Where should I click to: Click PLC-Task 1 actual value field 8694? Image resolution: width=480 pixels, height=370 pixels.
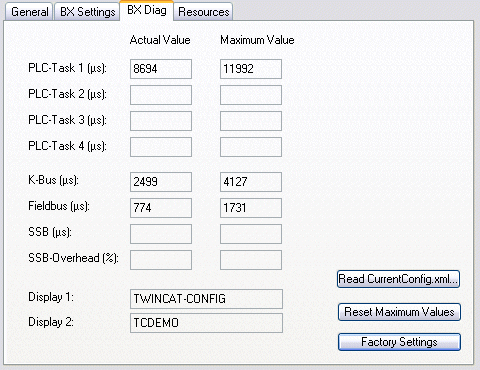tap(161, 69)
